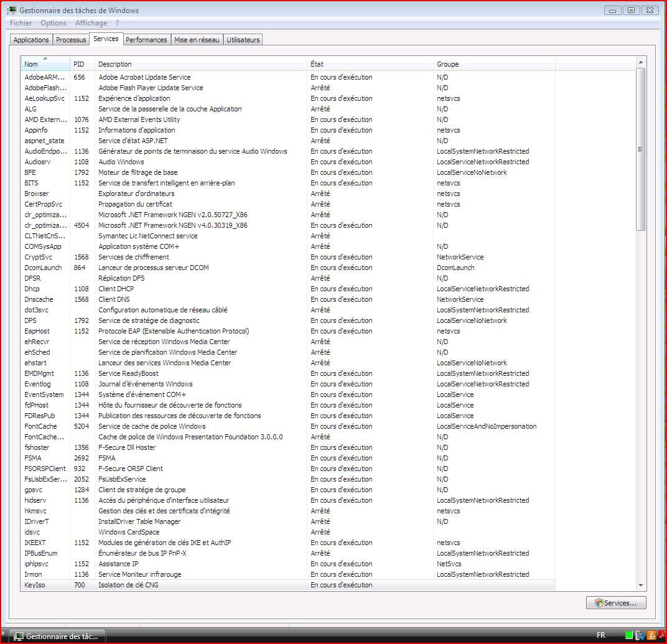Select the aspnet_state service row
The image size is (667, 644).
point(287,141)
